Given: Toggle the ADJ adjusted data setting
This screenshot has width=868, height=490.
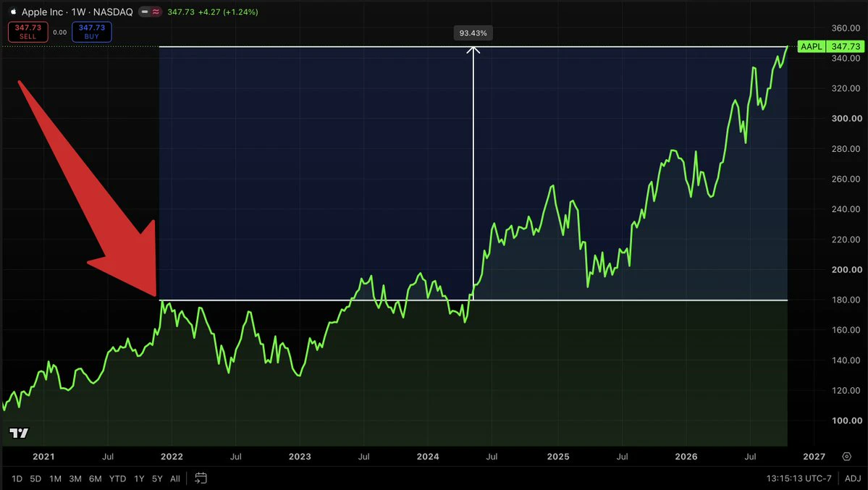Looking at the screenshot, I should 853,478.
